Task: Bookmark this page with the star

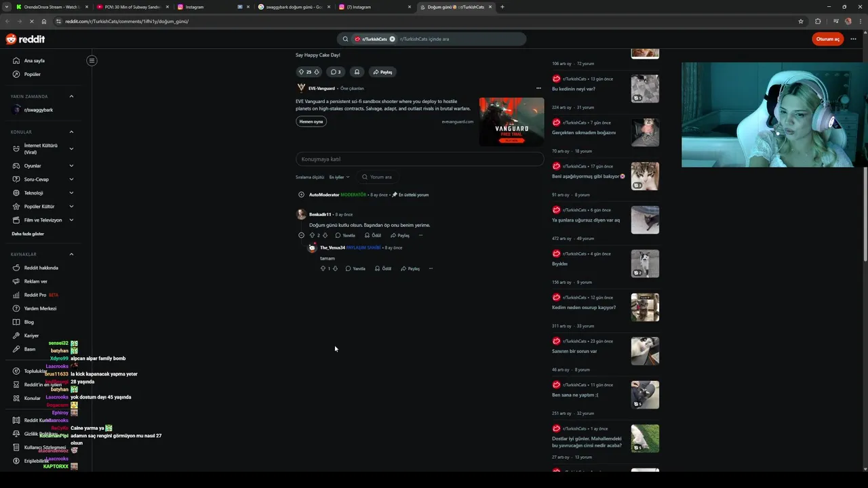Action: tap(801, 21)
